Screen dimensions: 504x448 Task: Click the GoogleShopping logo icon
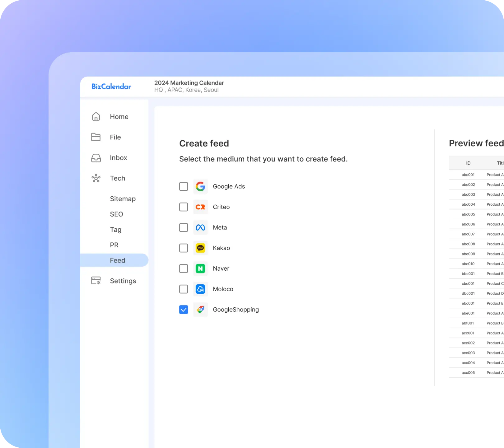coord(200,310)
